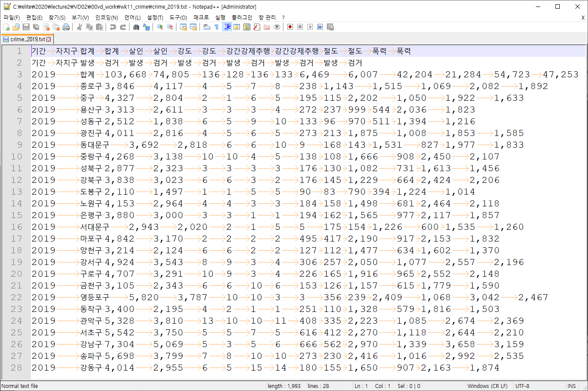Open the 언어(L) menu
Image resolution: width=588 pixels, height=391 pixels.
click(x=133, y=17)
